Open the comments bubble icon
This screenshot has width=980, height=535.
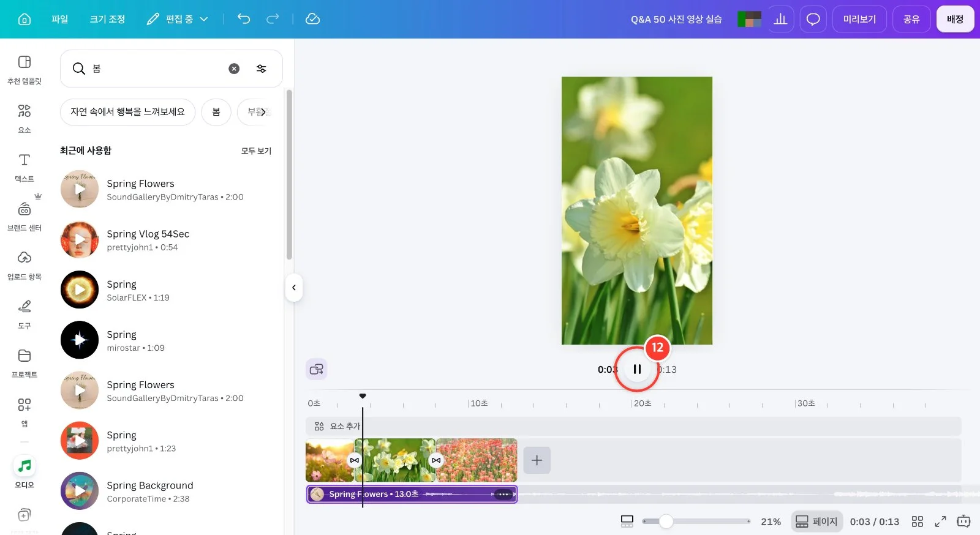click(813, 19)
